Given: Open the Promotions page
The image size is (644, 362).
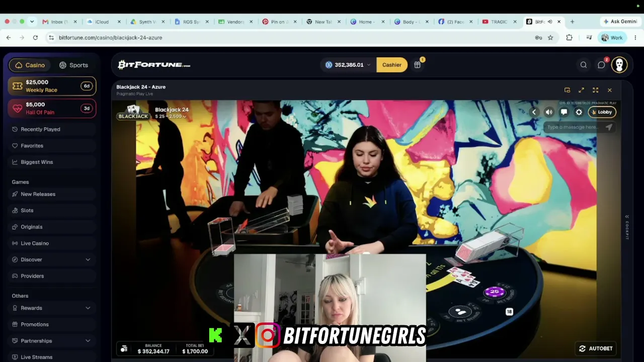Looking at the screenshot, I should pyautogui.click(x=51, y=324).
